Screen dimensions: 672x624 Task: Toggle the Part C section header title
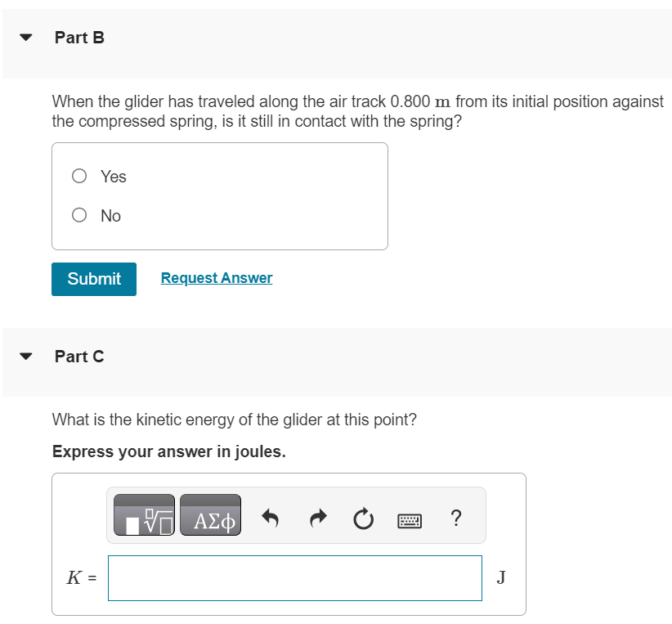(x=79, y=357)
